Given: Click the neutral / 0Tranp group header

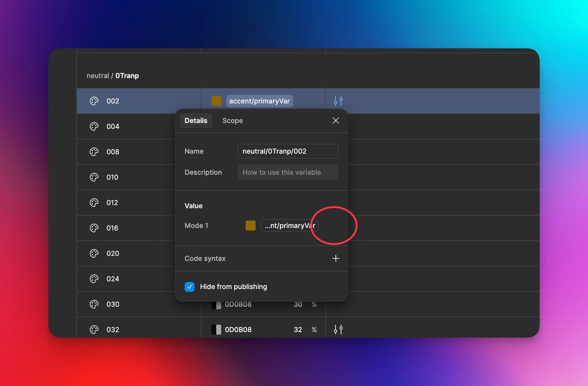Looking at the screenshot, I should point(113,76).
